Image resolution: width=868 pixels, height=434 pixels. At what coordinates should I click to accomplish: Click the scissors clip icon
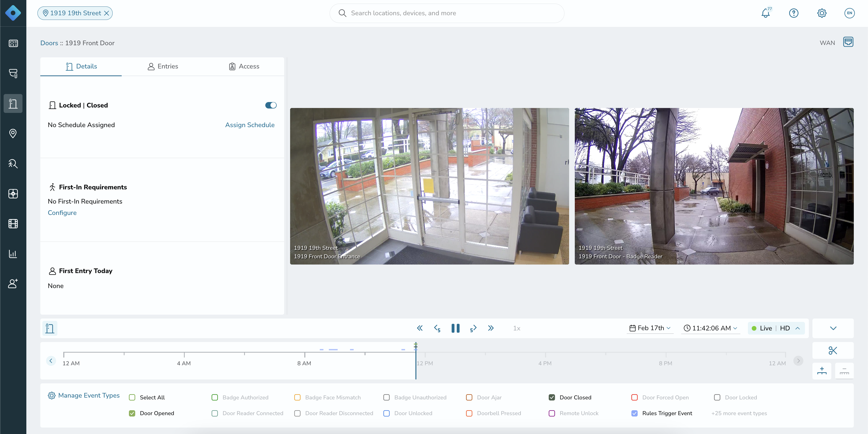coord(833,351)
